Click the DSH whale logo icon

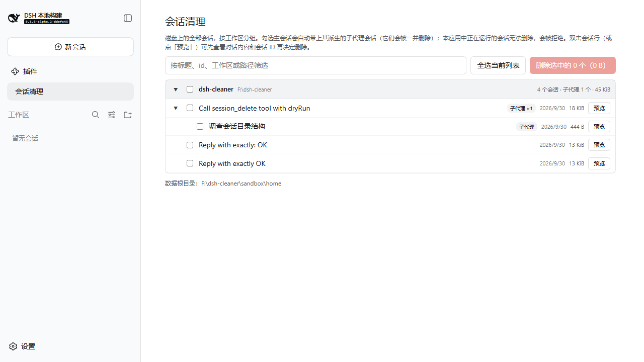14,18
